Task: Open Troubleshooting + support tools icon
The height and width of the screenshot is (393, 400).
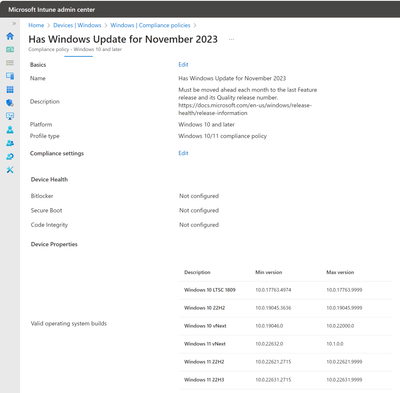Action: (10, 170)
